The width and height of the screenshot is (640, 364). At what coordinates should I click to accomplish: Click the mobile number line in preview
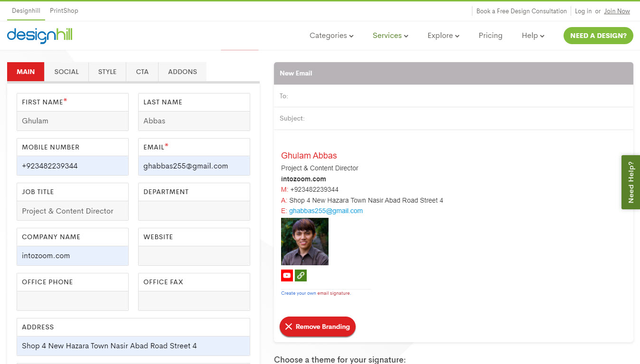310,189
